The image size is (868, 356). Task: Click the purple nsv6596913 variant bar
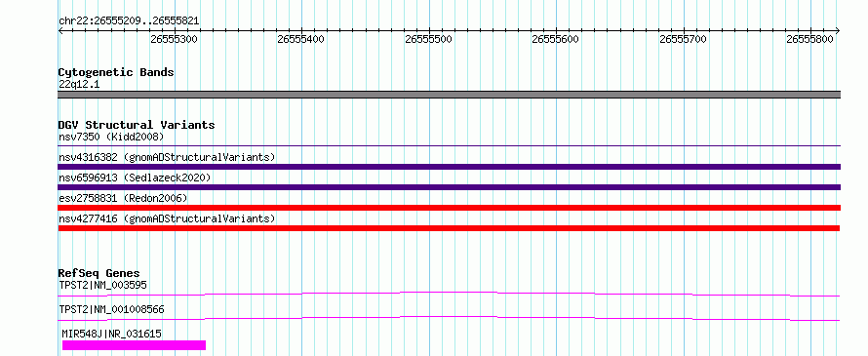(x=449, y=187)
